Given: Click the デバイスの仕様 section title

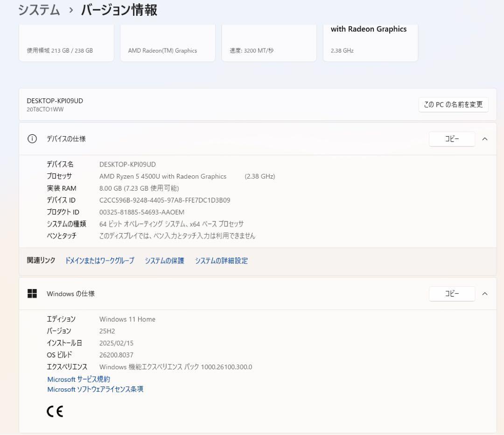Looking at the screenshot, I should pyautogui.click(x=66, y=138).
